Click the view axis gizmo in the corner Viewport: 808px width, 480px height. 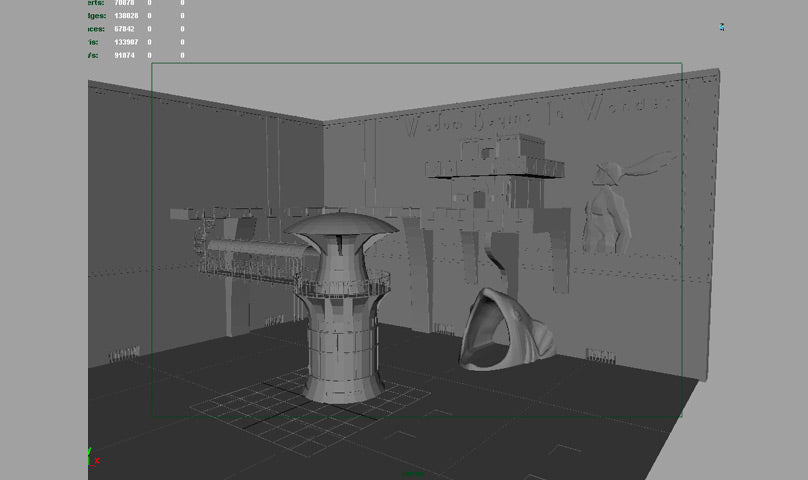93,458
